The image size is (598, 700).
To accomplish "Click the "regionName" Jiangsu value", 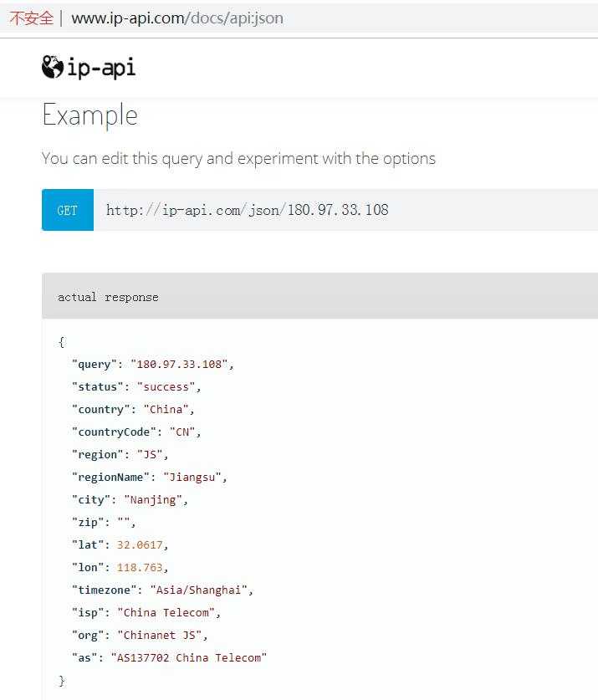I will pos(192,478).
